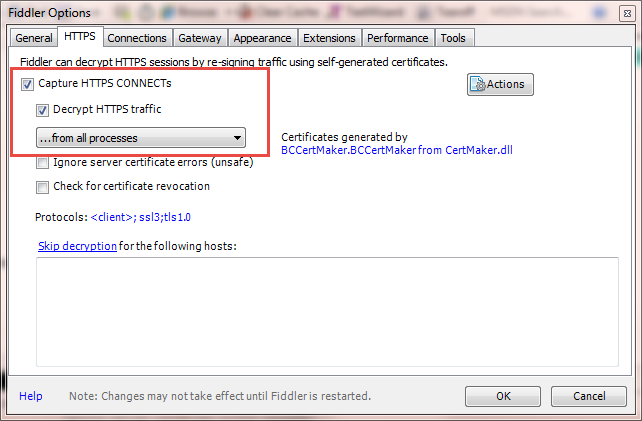Viewport: 642px width, 421px height.
Task: Switch to the General tab
Action: point(33,38)
